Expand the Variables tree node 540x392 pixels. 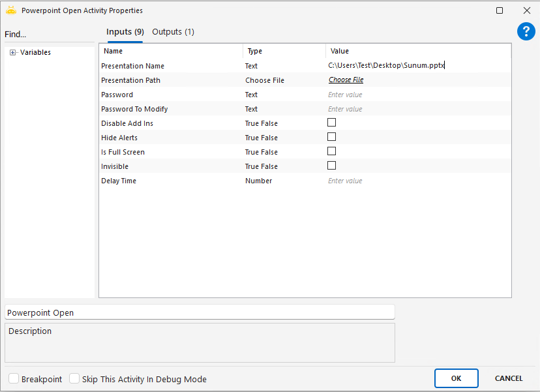(x=12, y=53)
